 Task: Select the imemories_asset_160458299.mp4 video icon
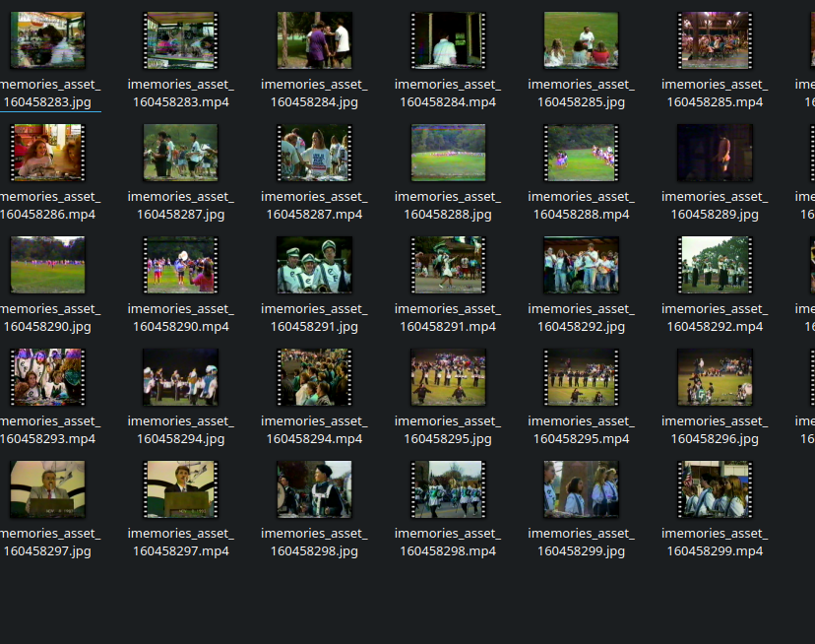(x=715, y=489)
